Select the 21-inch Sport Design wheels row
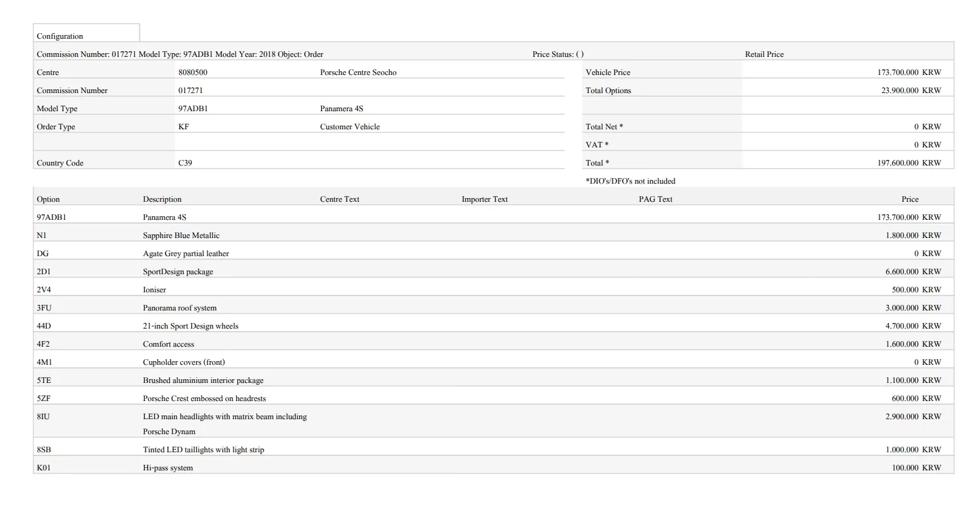Image resolution: width=980 pixels, height=506 pixels. click(x=191, y=326)
